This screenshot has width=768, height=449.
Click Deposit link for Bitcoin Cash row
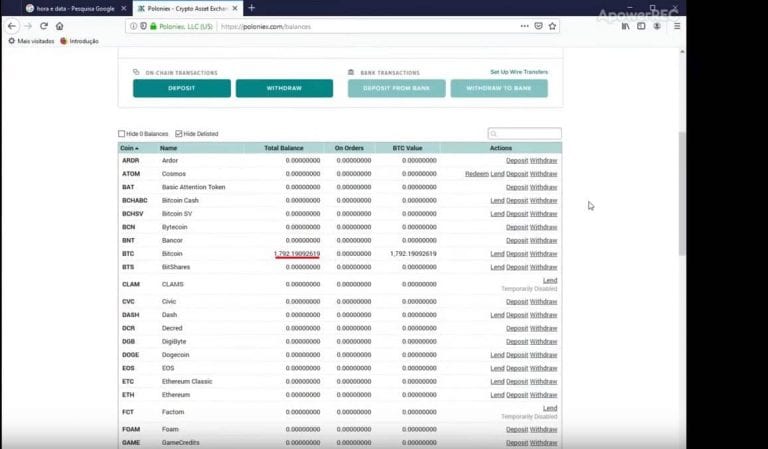(517, 200)
